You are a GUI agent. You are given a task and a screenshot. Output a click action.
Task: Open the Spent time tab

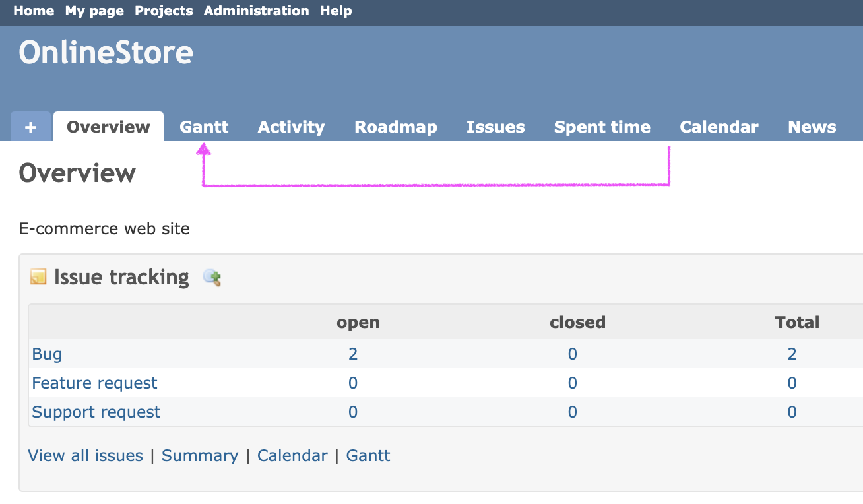click(602, 127)
